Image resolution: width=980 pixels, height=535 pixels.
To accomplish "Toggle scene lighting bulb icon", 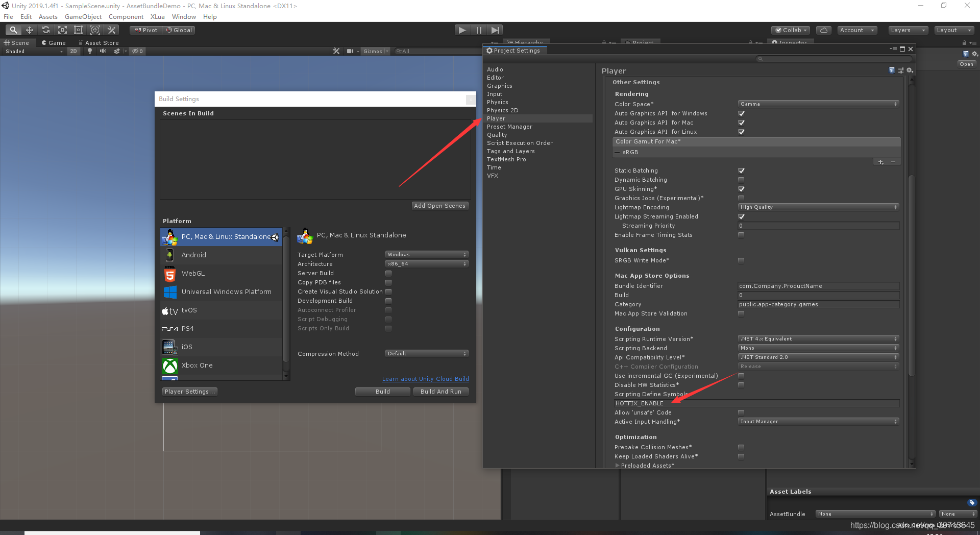I will pos(90,51).
